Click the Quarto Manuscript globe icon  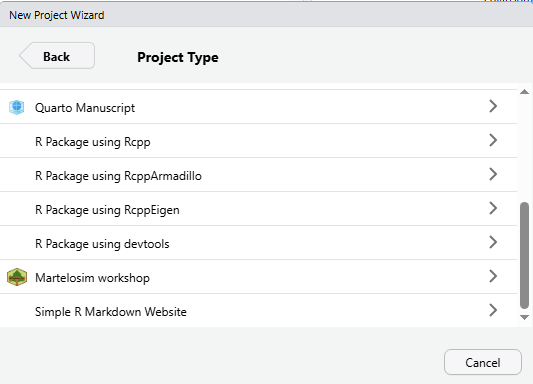17,107
